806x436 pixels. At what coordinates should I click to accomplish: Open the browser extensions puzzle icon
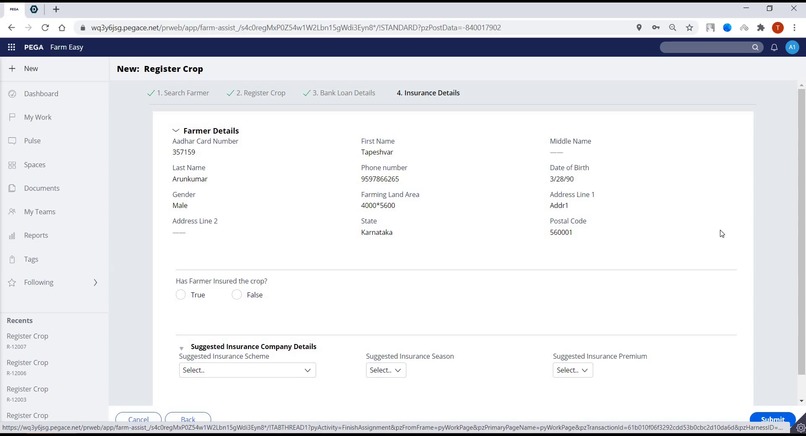click(761, 28)
